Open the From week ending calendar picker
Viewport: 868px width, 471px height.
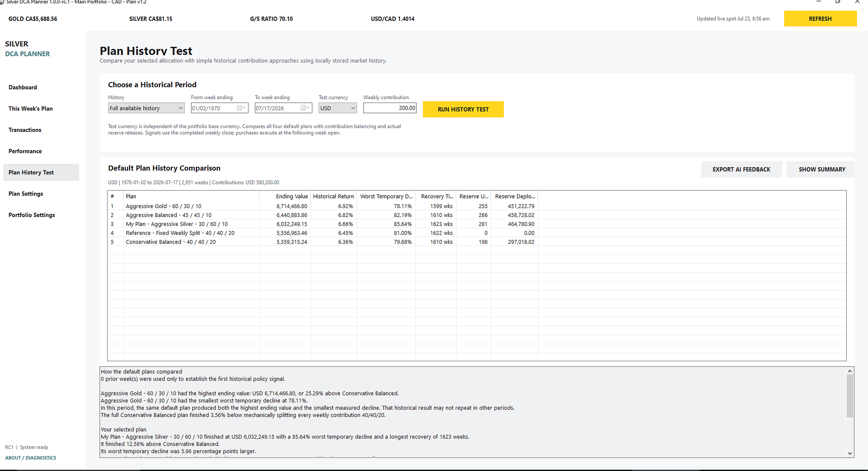tap(241, 108)
